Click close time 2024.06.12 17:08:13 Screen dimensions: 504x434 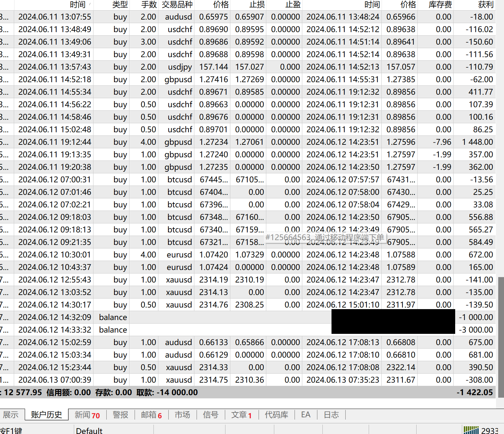pyautogui.click(x=343, y=342)
